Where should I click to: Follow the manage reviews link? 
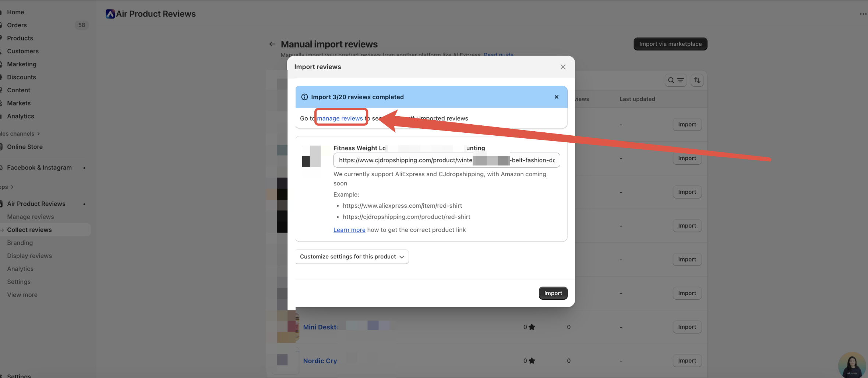coord(340,118)
